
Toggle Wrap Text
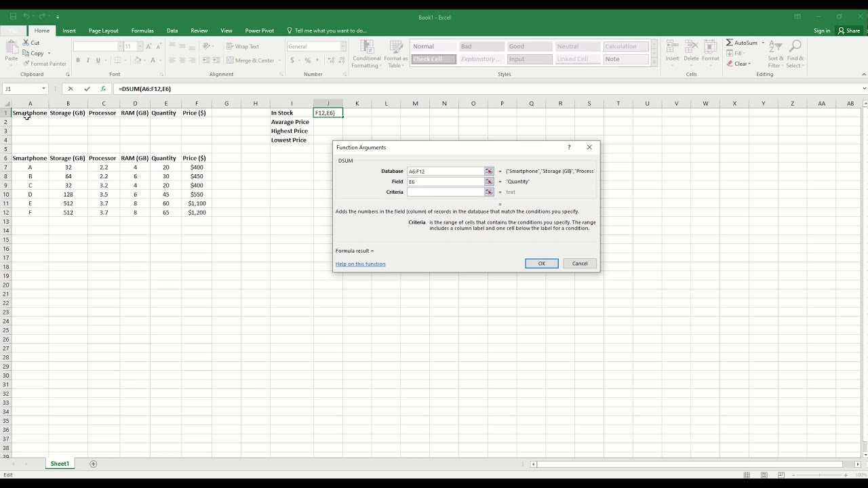click(243, 46)
